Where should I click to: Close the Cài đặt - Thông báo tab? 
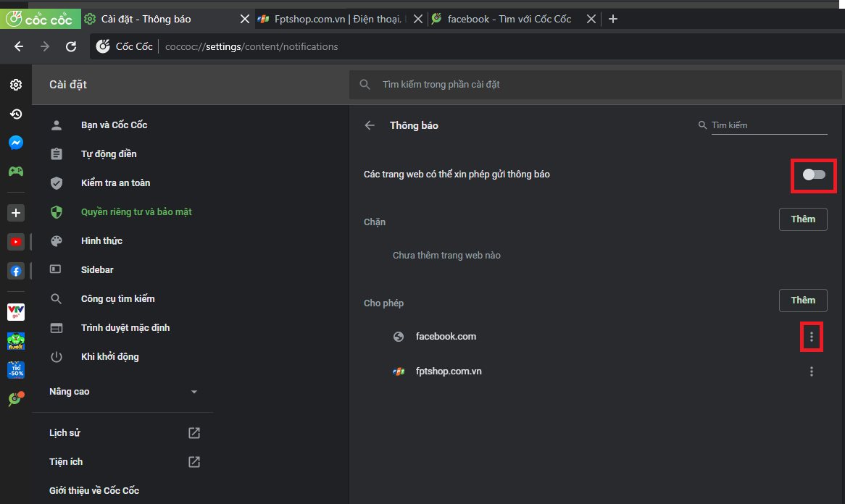point(245,19)
